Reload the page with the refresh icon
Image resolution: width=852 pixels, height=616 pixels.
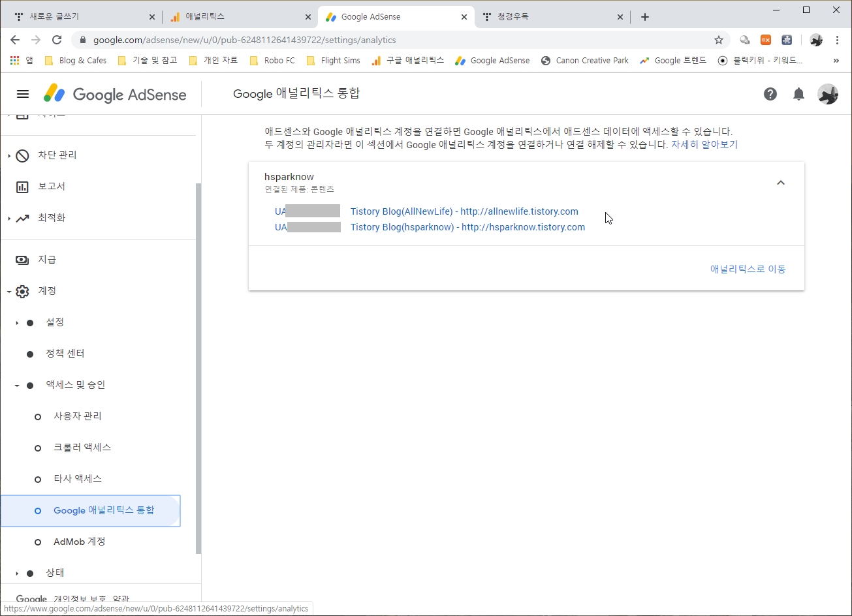coord(57,40)
